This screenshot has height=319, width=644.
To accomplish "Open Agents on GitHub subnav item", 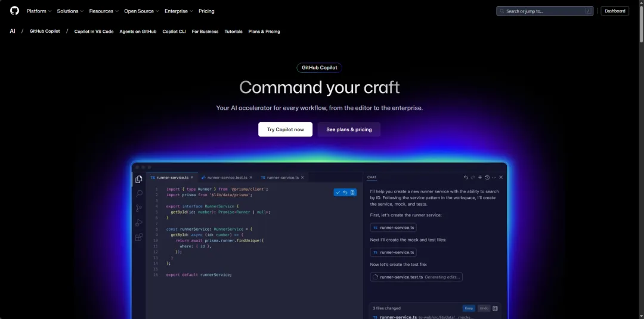I will pos(138,31).
